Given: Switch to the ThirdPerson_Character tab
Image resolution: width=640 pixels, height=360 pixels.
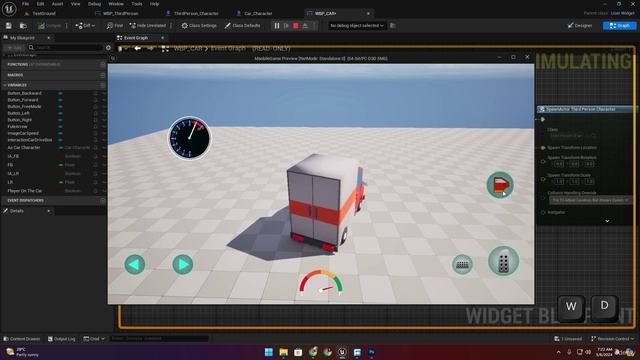Looking at the screenshot, I should [x=196, y=13].
